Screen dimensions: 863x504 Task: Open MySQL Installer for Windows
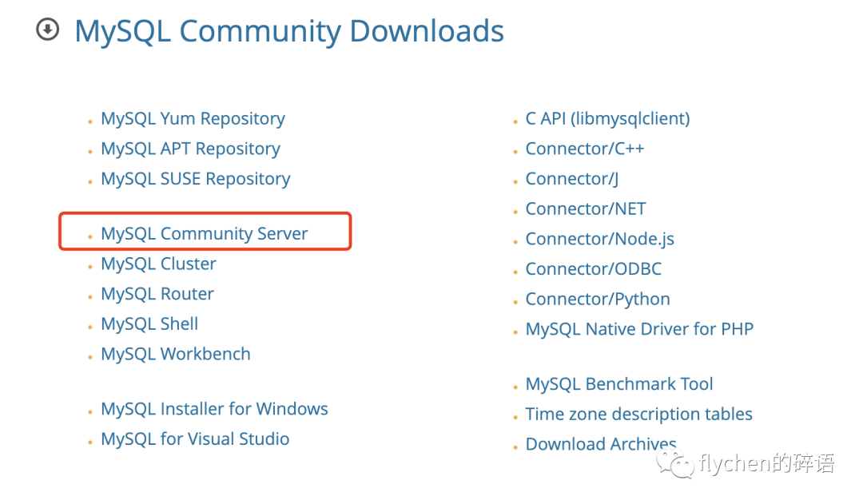tap(214, 409)
